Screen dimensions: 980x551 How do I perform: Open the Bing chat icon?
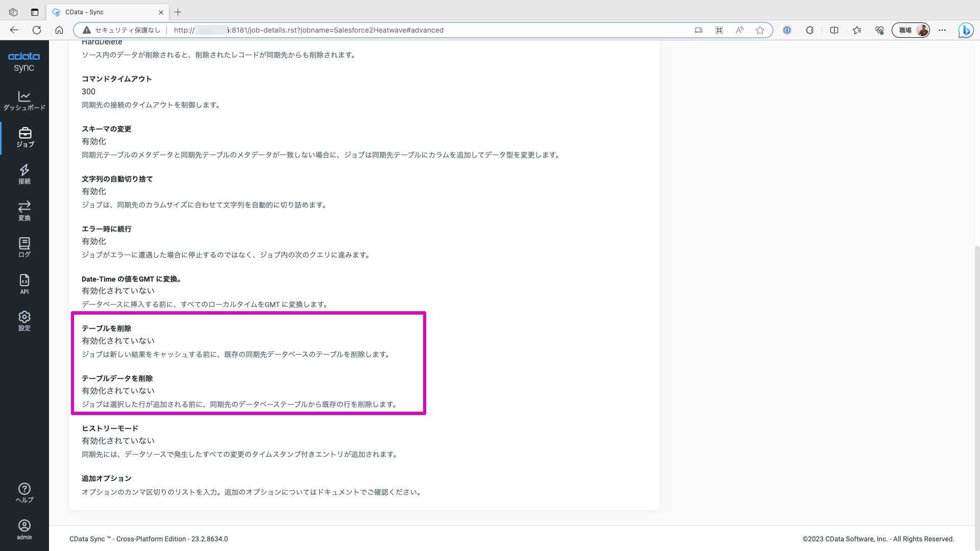coord(966,30)
